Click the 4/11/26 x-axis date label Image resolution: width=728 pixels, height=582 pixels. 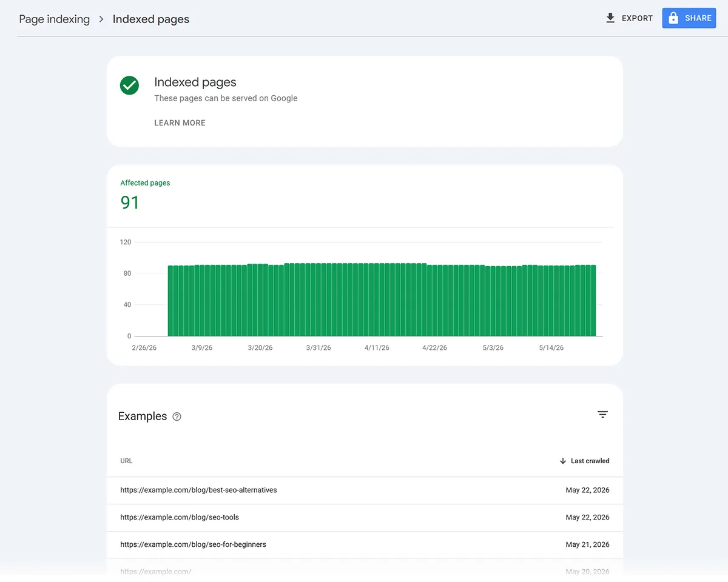pos(377,348)
